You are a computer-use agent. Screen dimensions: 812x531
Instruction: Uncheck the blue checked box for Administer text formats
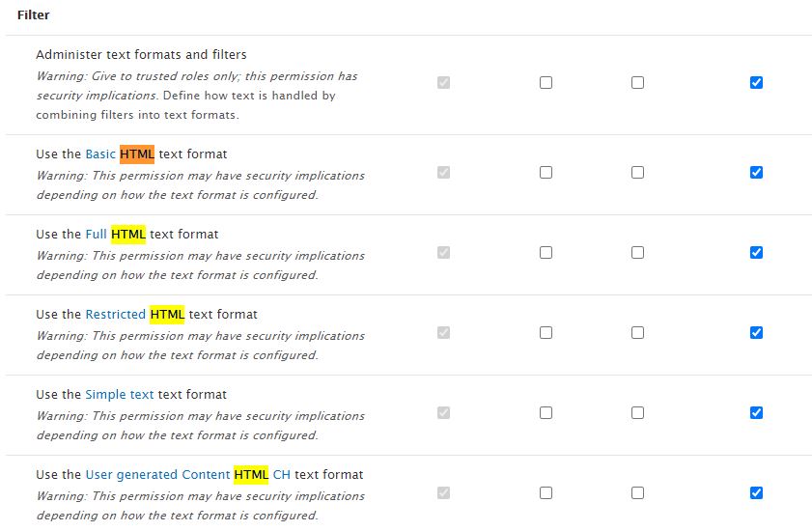coord(756,83)
